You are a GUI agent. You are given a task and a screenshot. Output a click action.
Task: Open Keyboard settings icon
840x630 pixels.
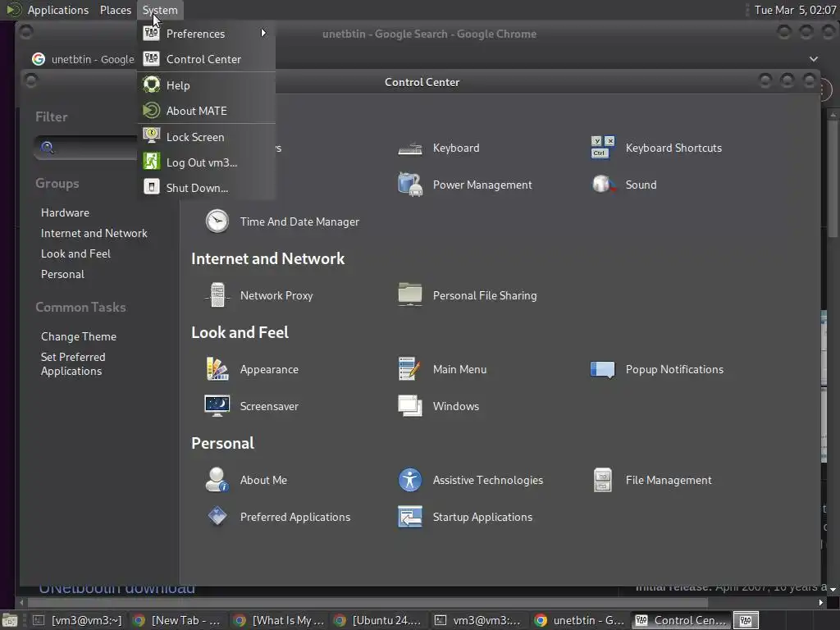[410, 148]
